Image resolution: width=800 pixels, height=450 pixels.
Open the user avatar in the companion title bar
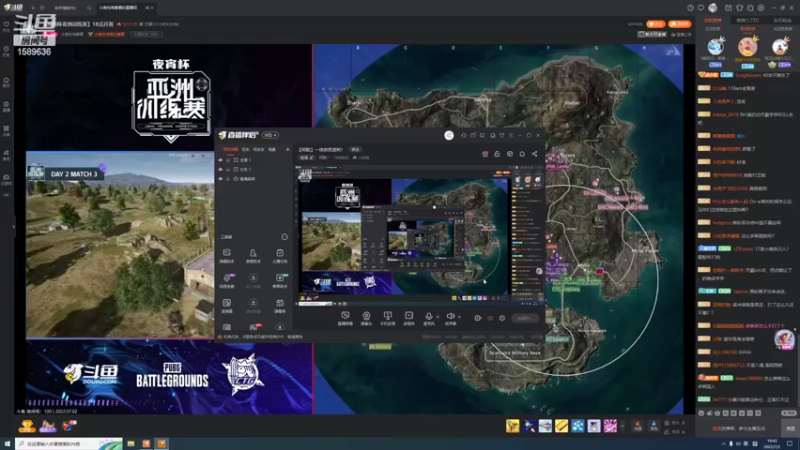tap(449, 135)
